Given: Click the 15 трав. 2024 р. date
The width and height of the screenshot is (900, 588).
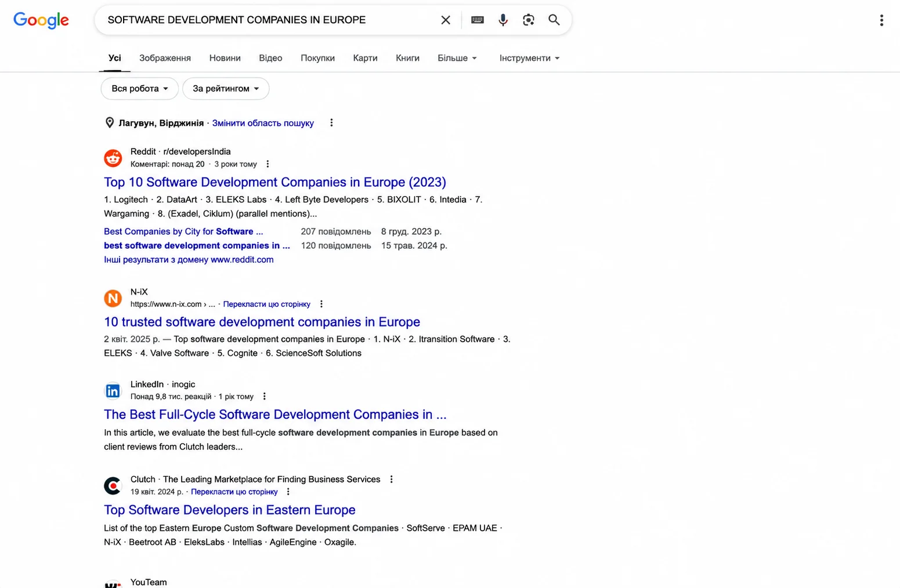Looking at the screenshot, I should coord(414,245).
